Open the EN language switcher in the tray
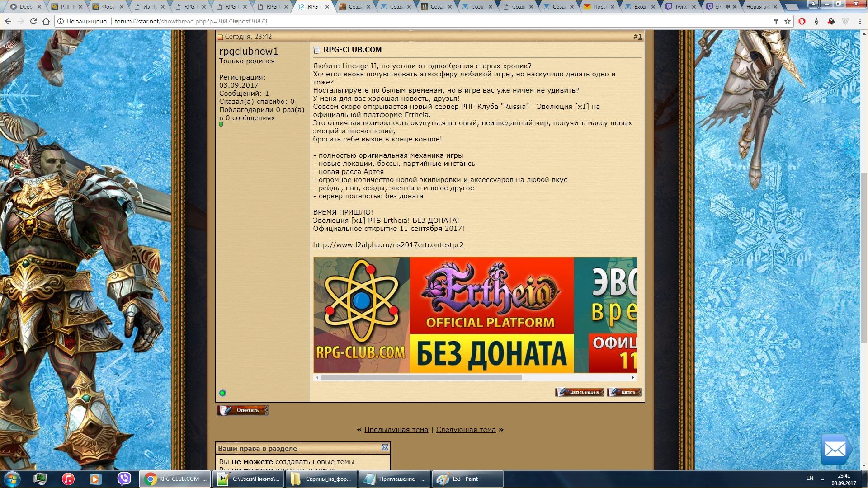 click(810, 478)
